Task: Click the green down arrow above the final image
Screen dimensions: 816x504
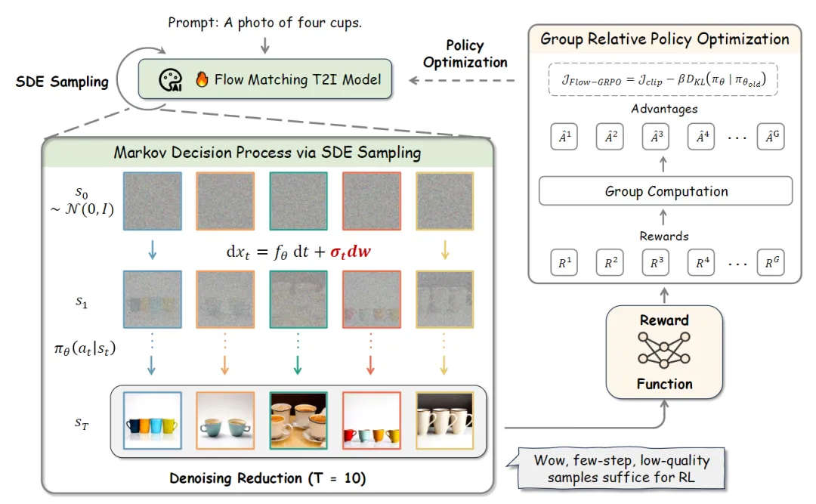Action: (298, 366)
